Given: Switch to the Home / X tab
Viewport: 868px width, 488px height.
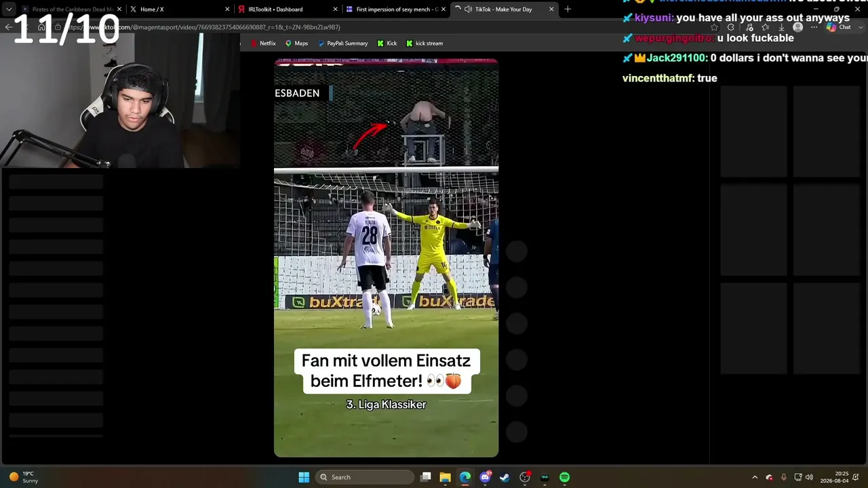Looking at the screenshot, I should [x=178, y=9].
